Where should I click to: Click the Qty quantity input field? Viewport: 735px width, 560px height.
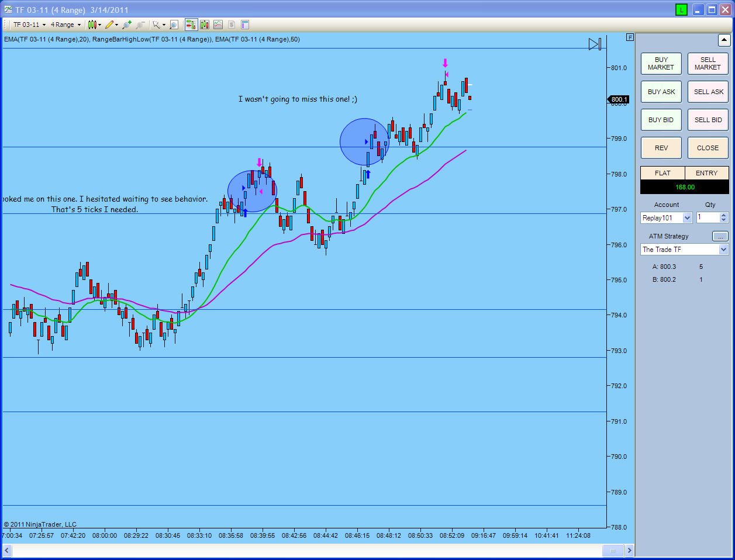point(708,217)
